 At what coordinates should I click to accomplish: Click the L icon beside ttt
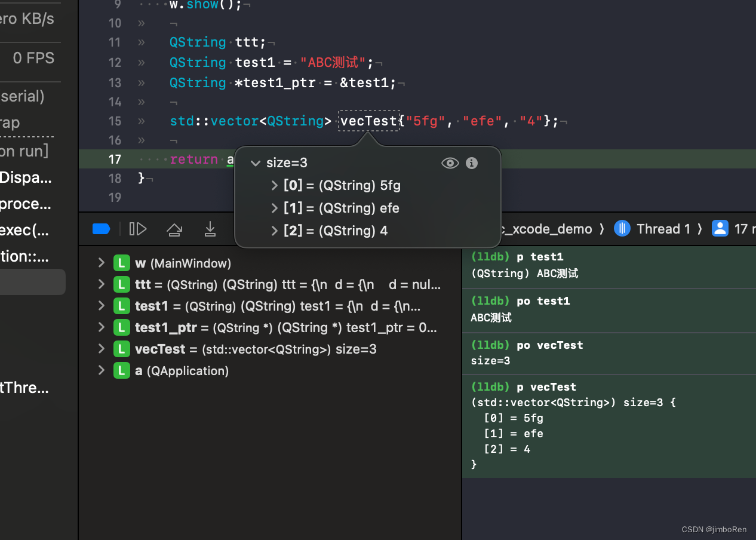[121, 284]
